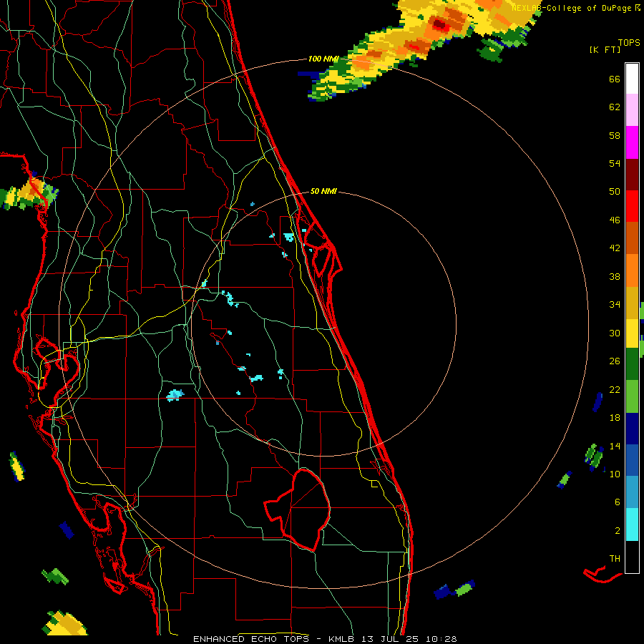Pick the dark orange color bar segment
This screenshot has height=644, width=644.
click(x=632, y=238)
